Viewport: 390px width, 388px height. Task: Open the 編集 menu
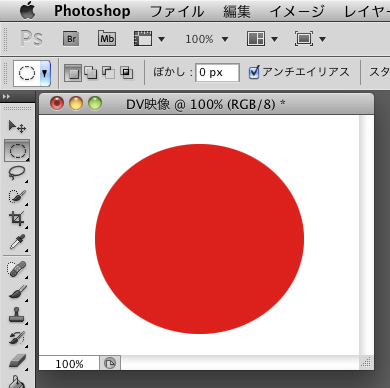[236, 12]
